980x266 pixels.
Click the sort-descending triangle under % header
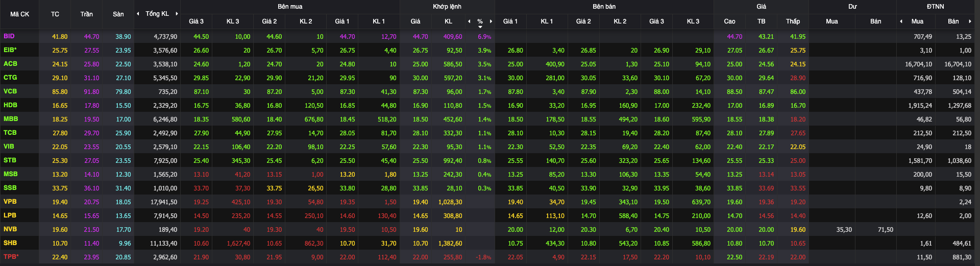pos(480,27)
